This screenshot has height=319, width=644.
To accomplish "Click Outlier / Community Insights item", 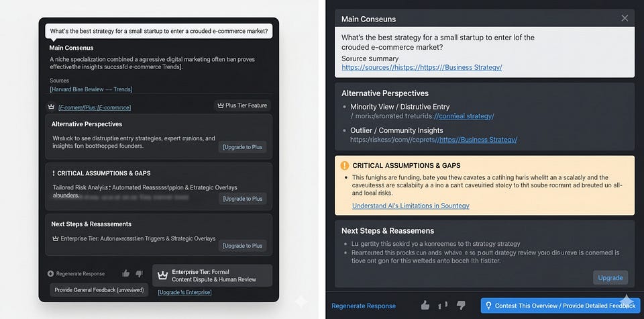I will tap(396, 130).
